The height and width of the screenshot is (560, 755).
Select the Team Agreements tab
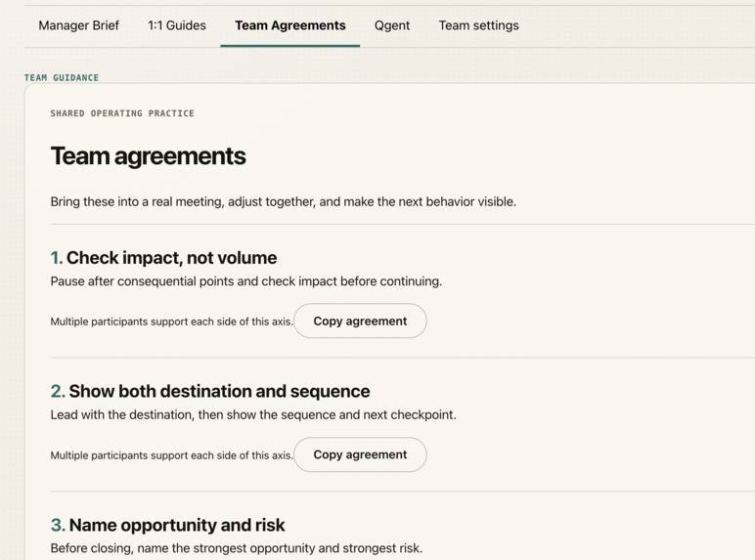click(290, 25)
